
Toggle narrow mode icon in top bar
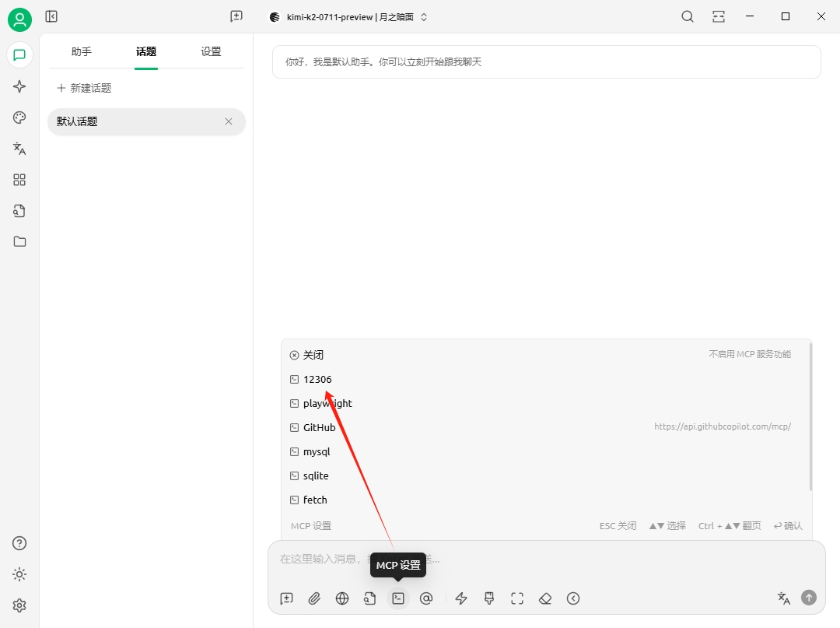click(x=719, y=16)
